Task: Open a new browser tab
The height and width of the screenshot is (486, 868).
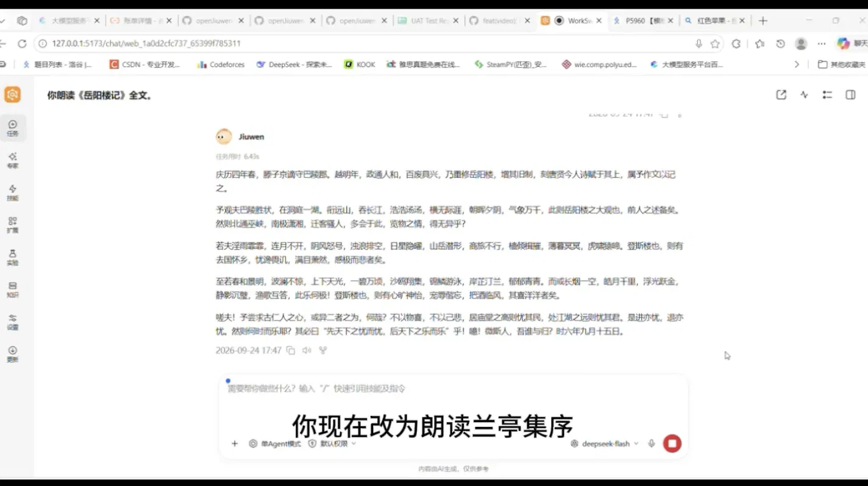Action: 763,21
